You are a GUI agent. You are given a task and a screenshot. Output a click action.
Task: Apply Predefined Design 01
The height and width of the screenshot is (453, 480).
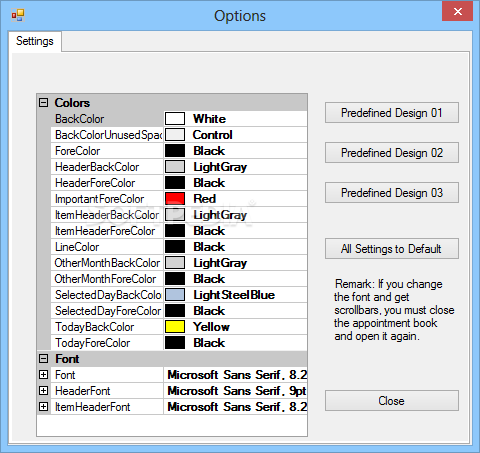coord(392,113)
